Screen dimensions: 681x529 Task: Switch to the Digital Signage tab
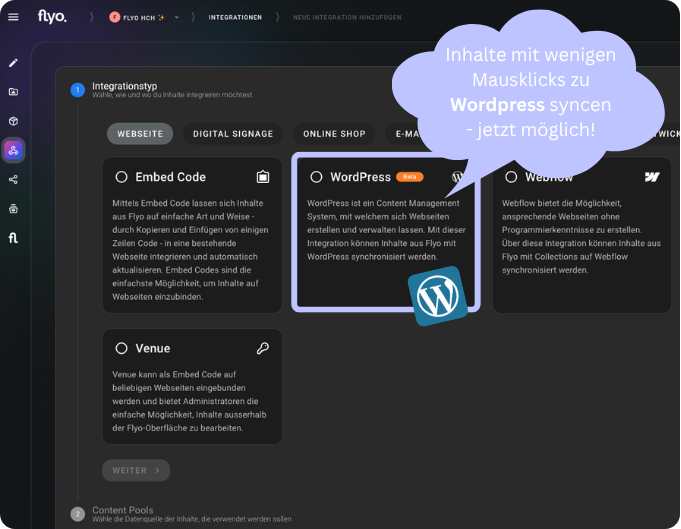click(x=233, y=134)
